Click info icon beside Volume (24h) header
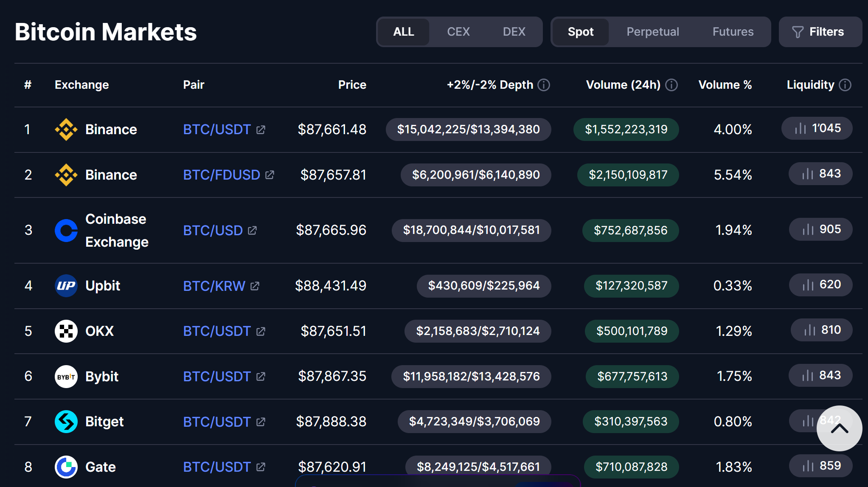Image resolution: width=868 pixels, height=487 pixels. [671, 85]
